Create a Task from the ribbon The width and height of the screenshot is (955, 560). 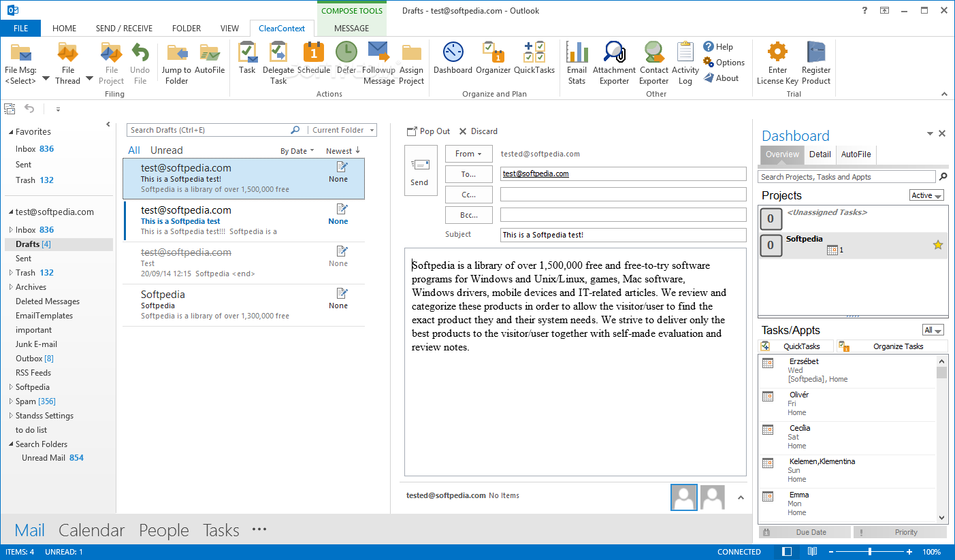247,58
